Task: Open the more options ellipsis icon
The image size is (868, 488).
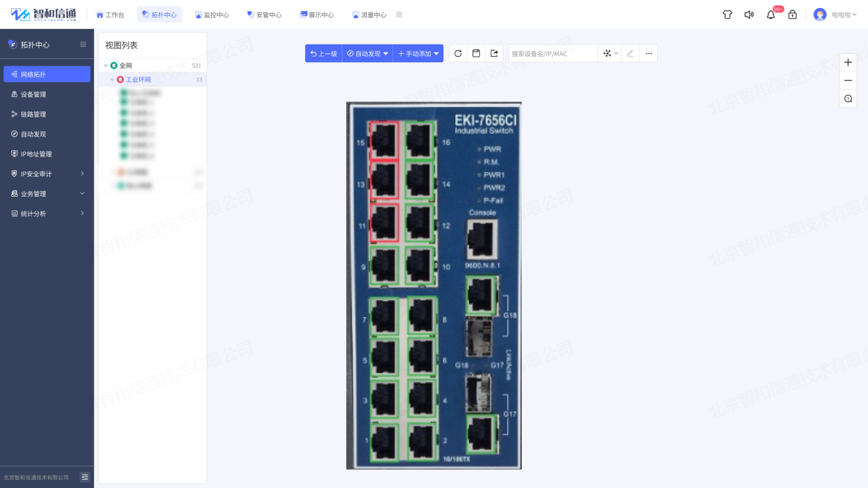Action: [x=649, y=54]
